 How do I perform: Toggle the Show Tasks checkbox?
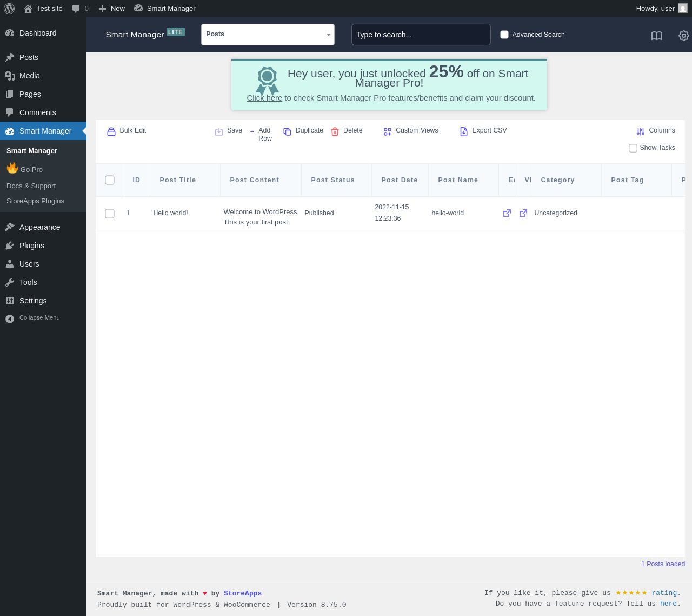pyautogui.click(x=633, y=148)
